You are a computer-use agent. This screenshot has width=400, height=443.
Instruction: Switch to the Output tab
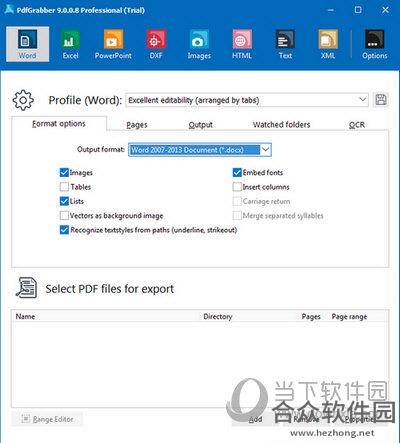point(200,125)
